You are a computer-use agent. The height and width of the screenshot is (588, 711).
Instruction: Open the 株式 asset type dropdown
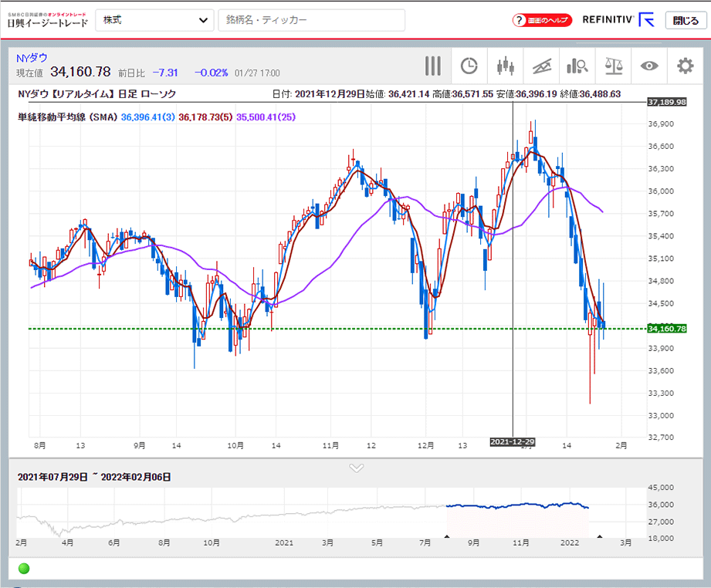coord(154,20)
